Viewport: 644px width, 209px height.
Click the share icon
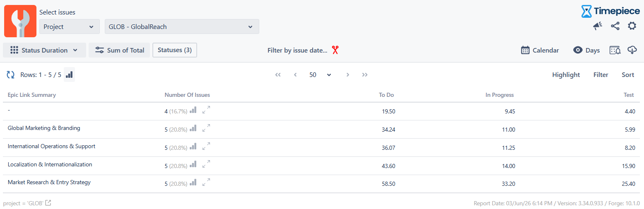click(x=615, y=26)
